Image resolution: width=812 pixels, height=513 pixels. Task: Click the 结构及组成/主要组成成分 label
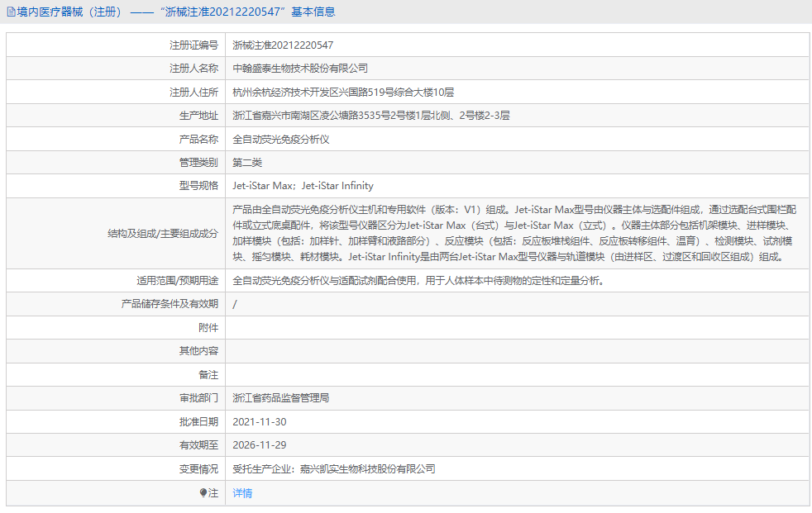coord(163,233)
